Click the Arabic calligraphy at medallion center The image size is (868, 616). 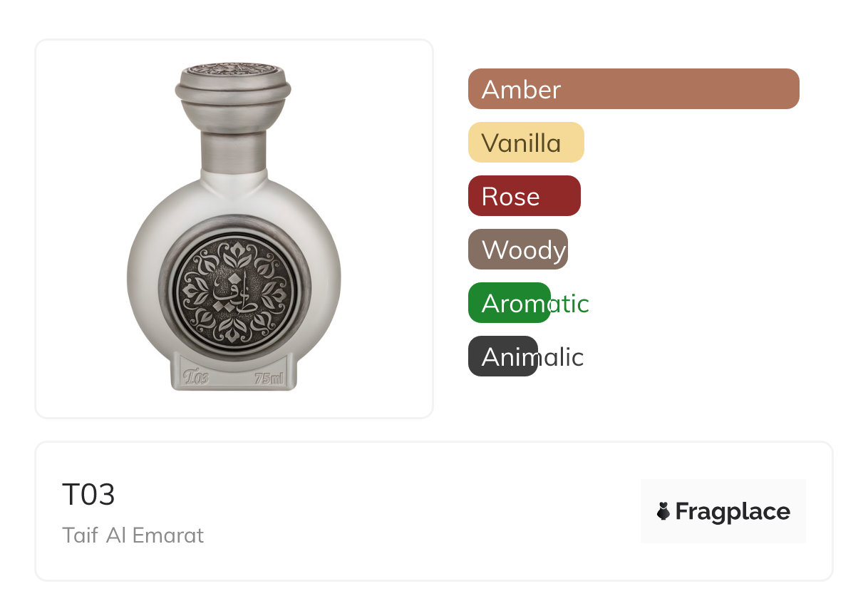pos(232,293)
